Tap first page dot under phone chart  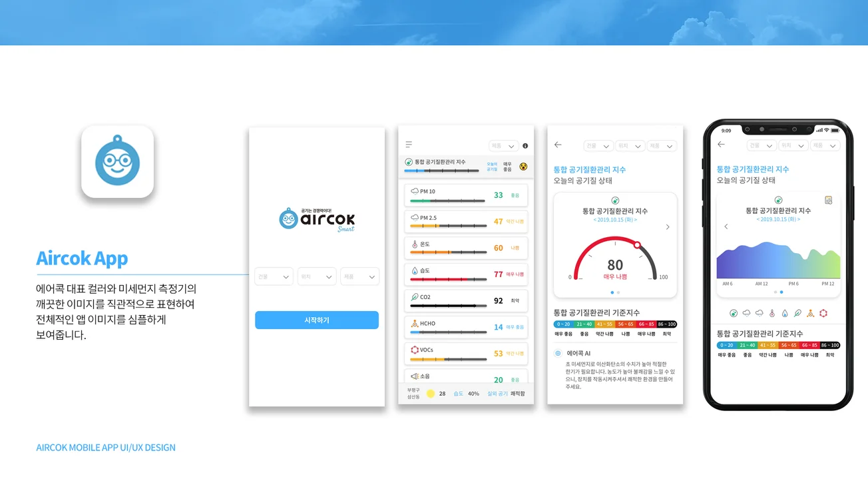775,292
